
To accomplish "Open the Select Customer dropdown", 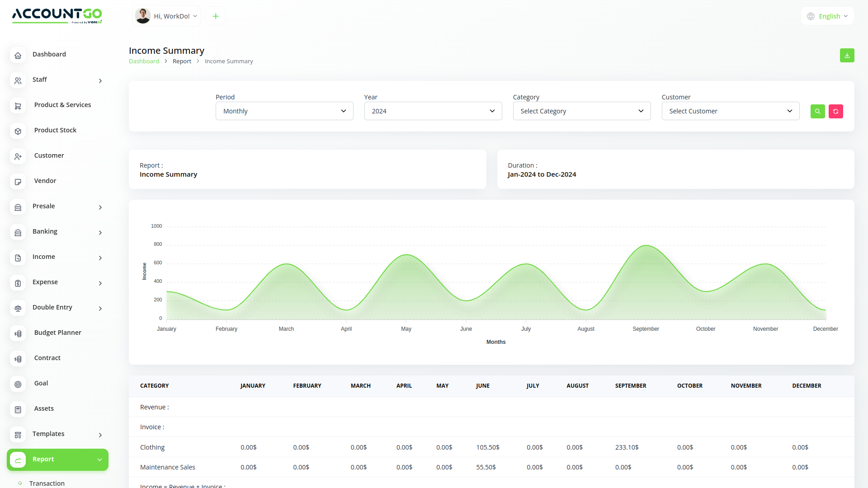I will [x=730, y=111].
